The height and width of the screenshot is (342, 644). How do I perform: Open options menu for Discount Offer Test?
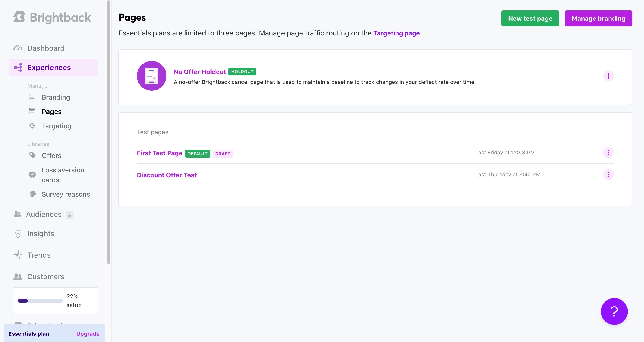[x=608, y=175]
